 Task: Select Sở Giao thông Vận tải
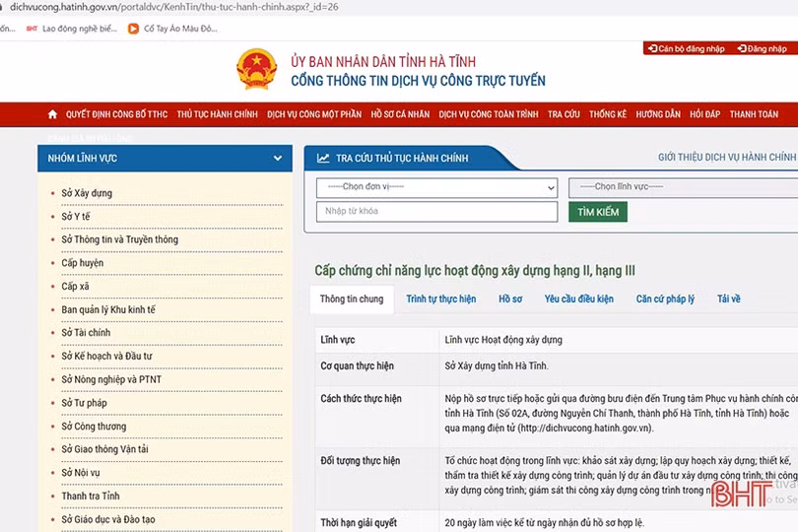coord(104,449)
